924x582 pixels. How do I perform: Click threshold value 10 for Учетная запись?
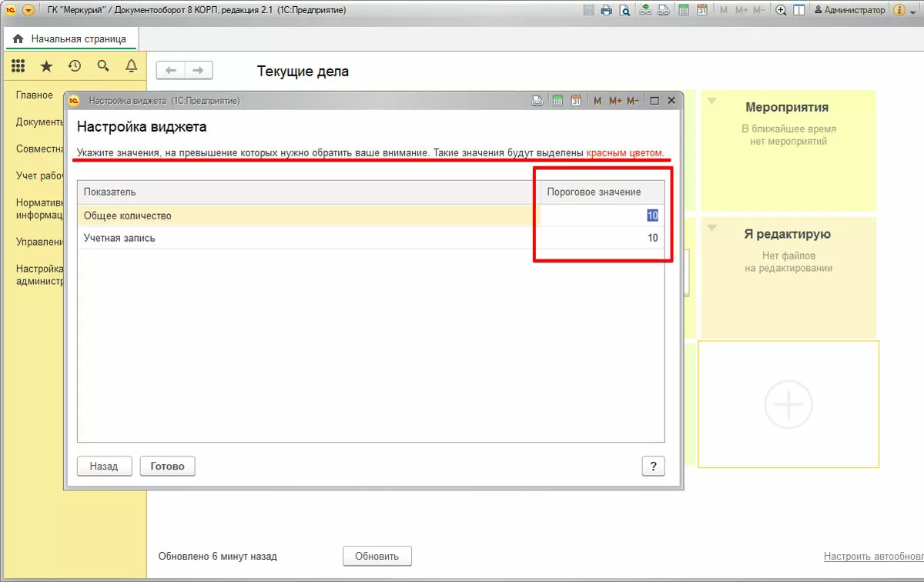tap(602, 238)
